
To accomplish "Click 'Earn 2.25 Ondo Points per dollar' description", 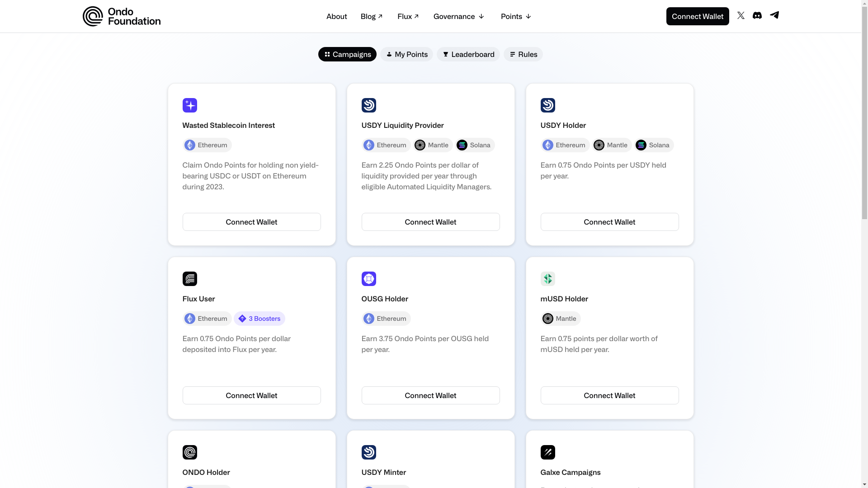I will click(x=427, y=176).
